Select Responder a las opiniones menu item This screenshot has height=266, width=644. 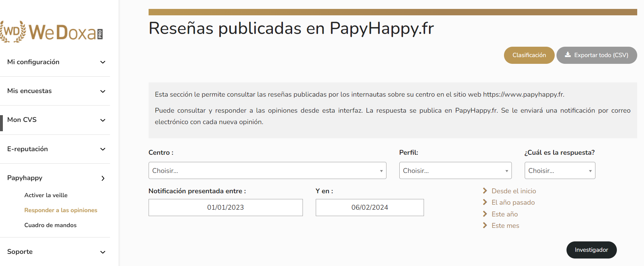click(x=61, y=210)
